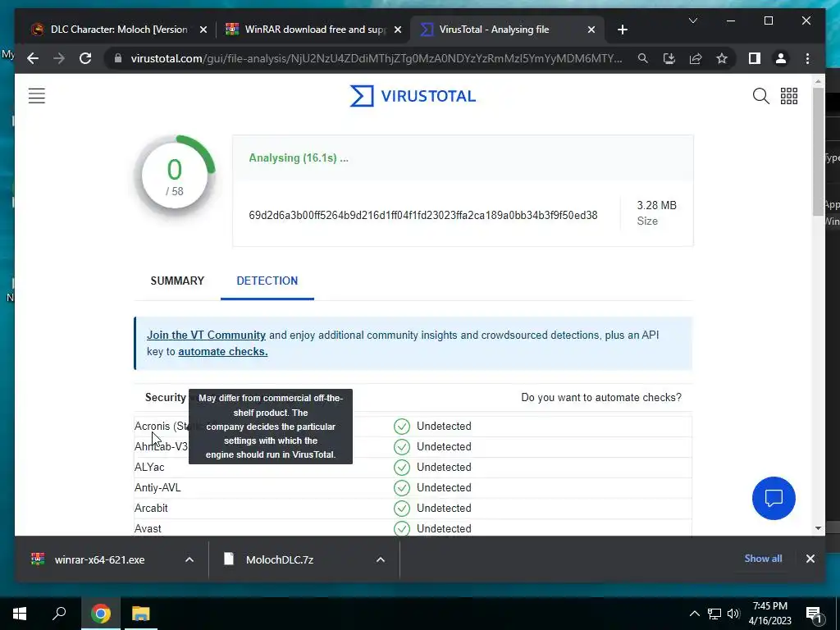Click the Chrome taskbar icon

100,614
